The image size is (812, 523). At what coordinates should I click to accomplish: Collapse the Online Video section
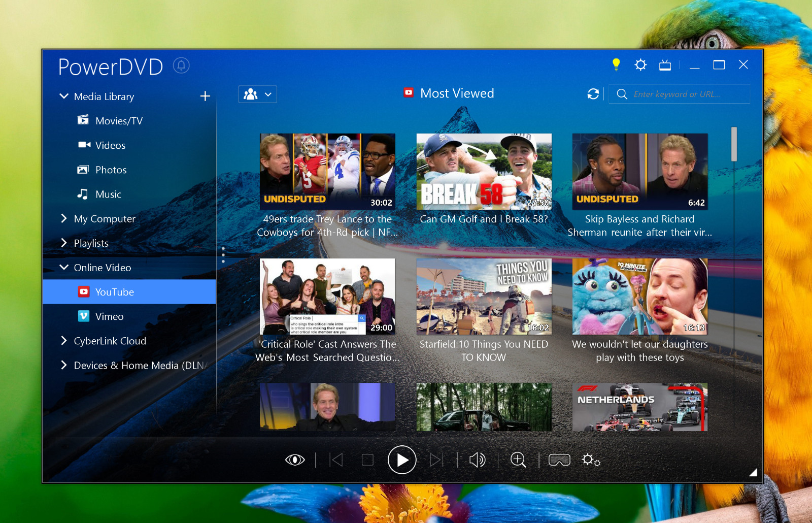(64, 267)
